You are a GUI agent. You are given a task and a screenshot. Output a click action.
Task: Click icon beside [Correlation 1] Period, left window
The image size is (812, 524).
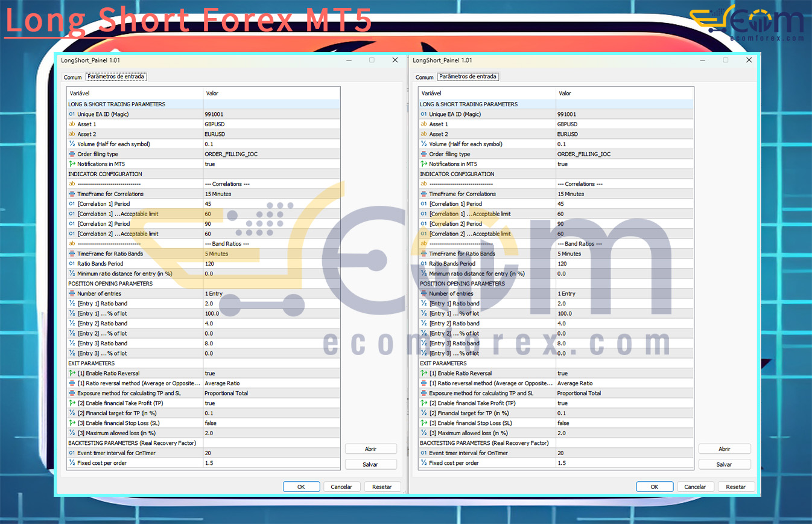pyautogui.click(x=72, y=204)
